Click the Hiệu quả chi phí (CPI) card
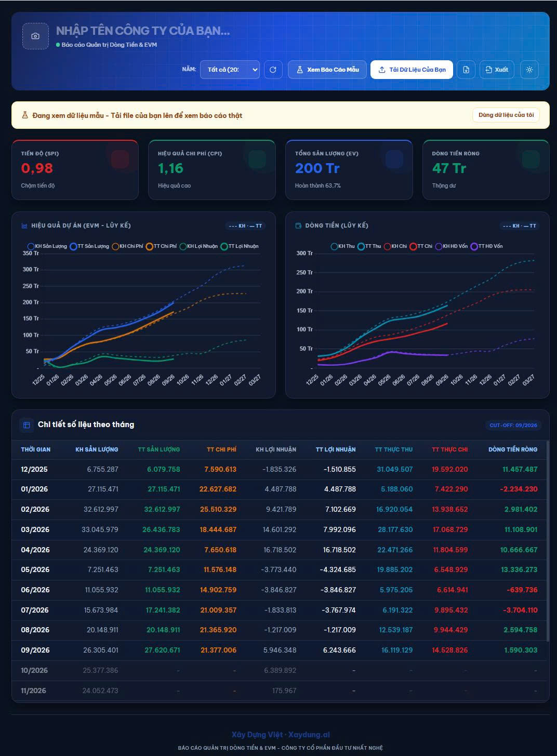Screen dimensions: 557x756 click(x=212, y=169)
